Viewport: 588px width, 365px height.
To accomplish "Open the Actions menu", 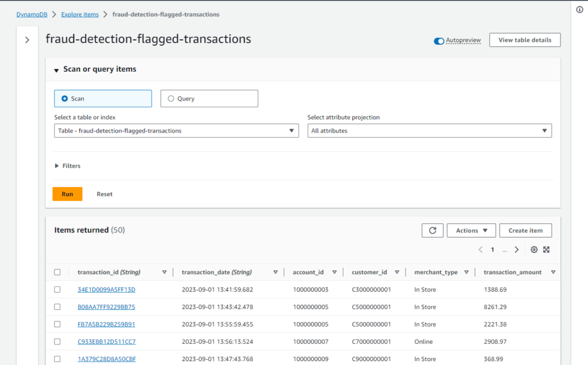I will 471,230.
